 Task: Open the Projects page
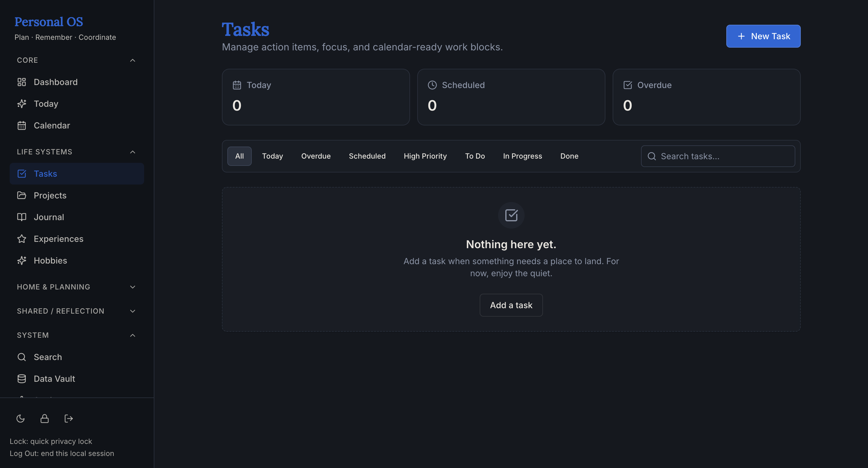pyautogui.click(x=77, y=195)
